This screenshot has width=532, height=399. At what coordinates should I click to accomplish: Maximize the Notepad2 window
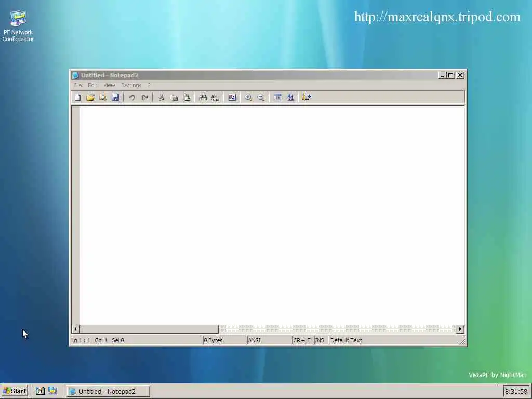(x=451, y=75)
